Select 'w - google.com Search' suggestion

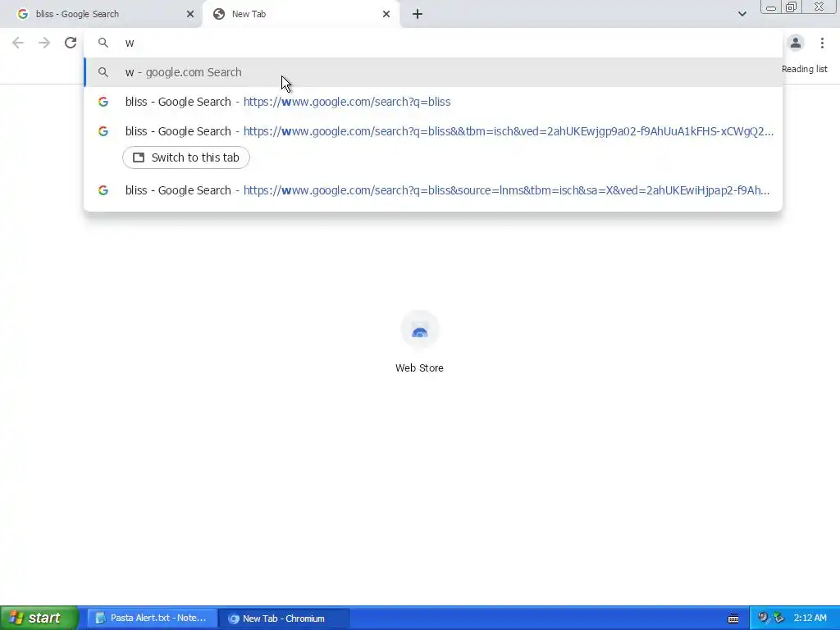pos(433,72)
